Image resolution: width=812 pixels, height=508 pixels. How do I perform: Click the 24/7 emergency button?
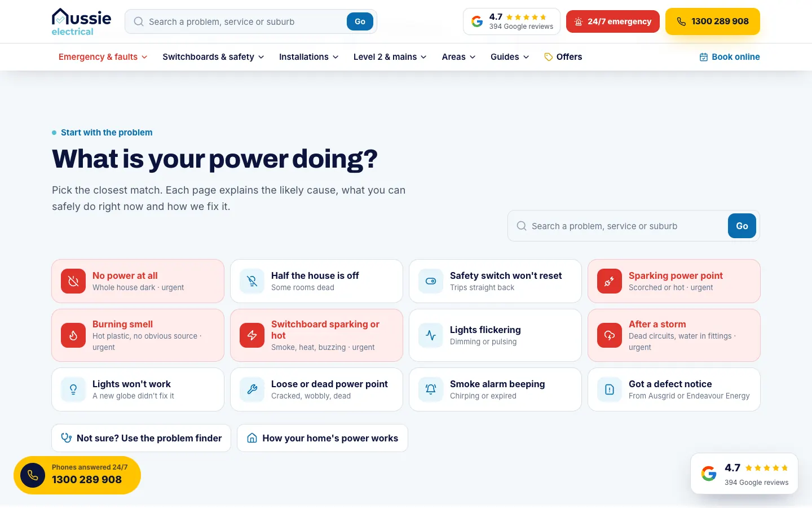pyautogui.click(x=613, y=21)
